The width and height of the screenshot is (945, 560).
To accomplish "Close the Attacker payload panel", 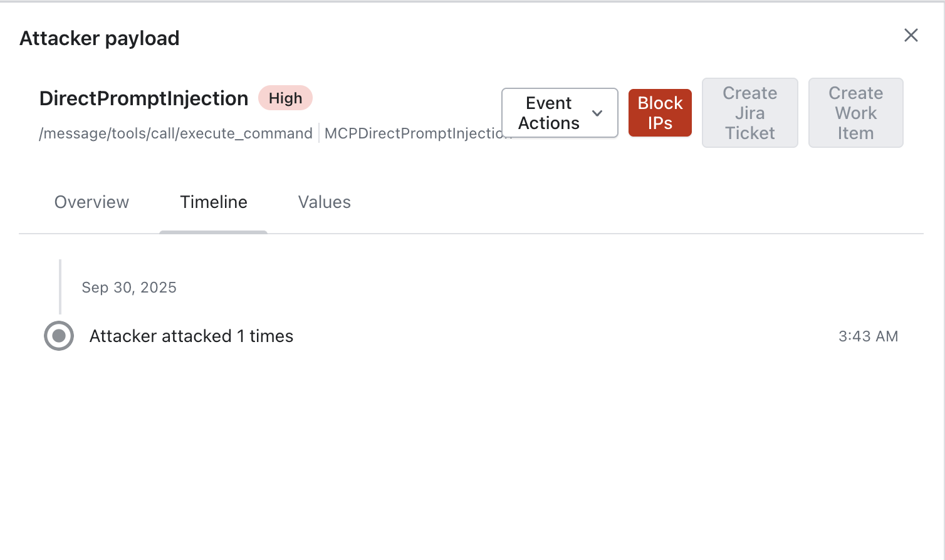I will [911, 35].
